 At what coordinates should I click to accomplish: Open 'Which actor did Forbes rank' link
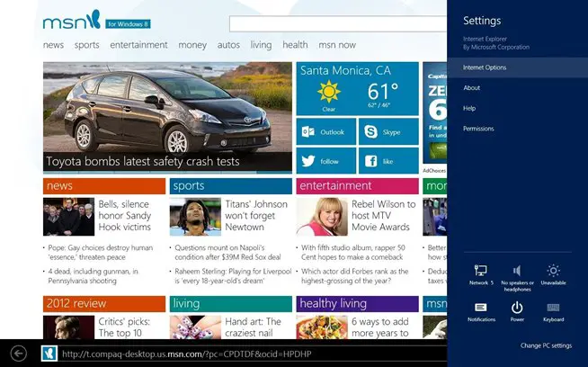coord(355,276)
